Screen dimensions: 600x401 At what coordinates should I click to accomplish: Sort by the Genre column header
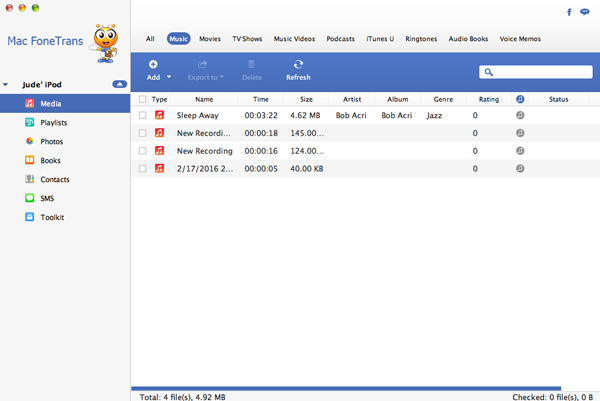443,99
